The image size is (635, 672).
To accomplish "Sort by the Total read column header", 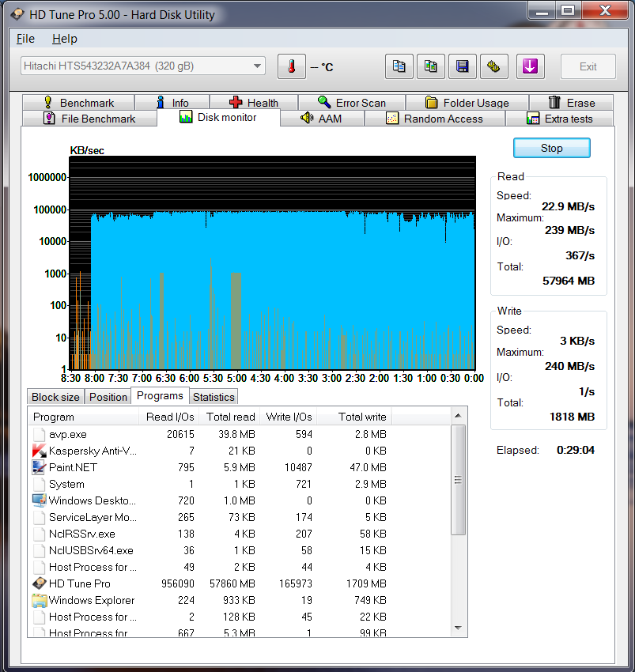I will point(230,417).
